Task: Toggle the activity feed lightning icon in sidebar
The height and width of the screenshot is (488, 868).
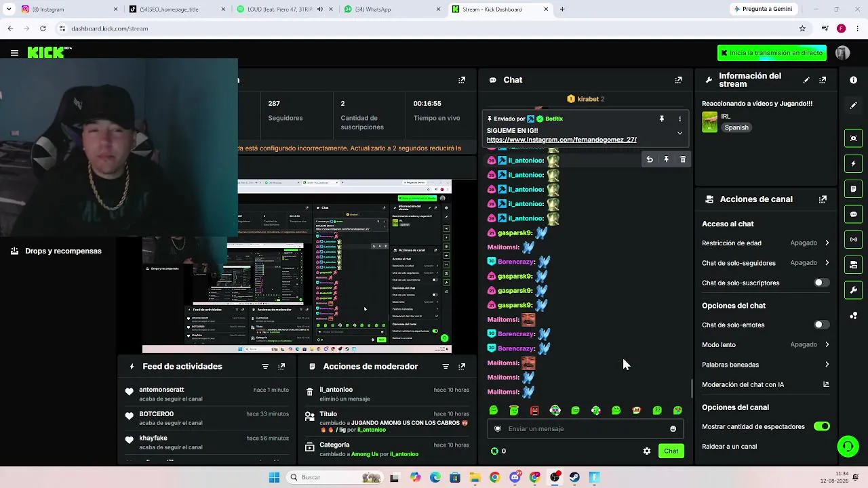Action: 853,163
